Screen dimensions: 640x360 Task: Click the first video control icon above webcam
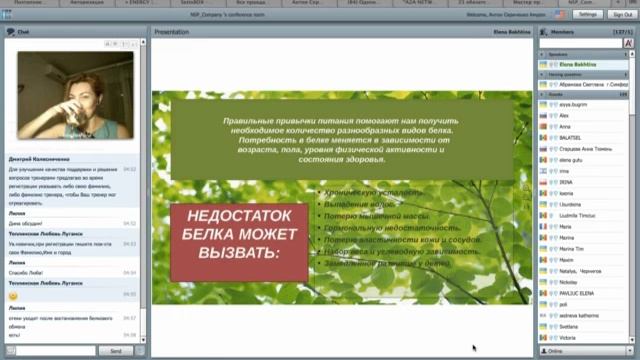tap(107, 44)
